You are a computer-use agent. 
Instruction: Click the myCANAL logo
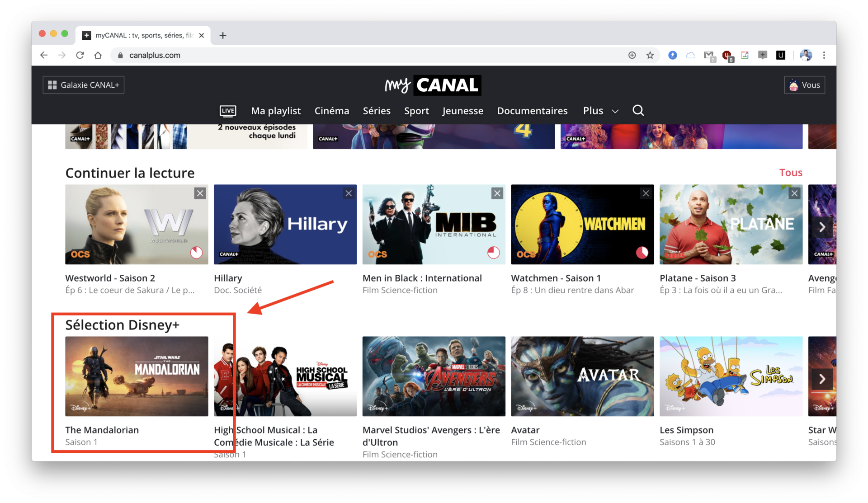433,85
